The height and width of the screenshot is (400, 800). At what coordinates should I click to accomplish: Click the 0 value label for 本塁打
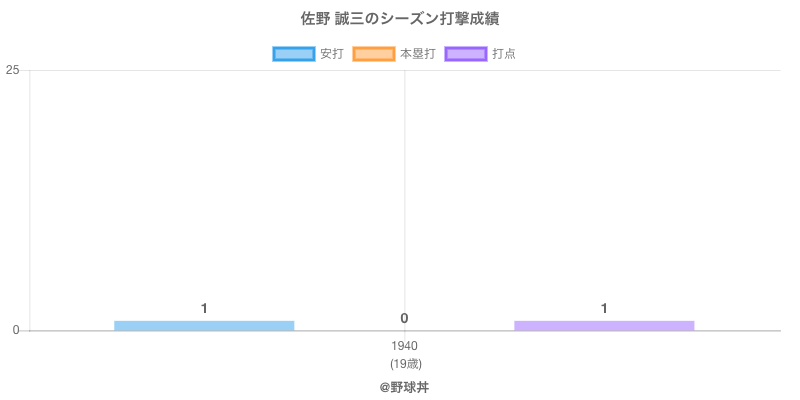tap(404, 318)
